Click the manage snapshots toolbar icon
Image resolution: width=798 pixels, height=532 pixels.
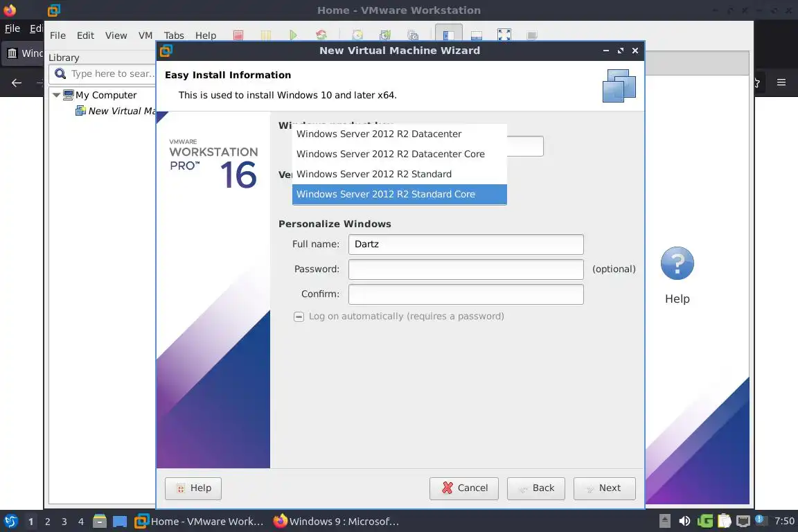413,35
